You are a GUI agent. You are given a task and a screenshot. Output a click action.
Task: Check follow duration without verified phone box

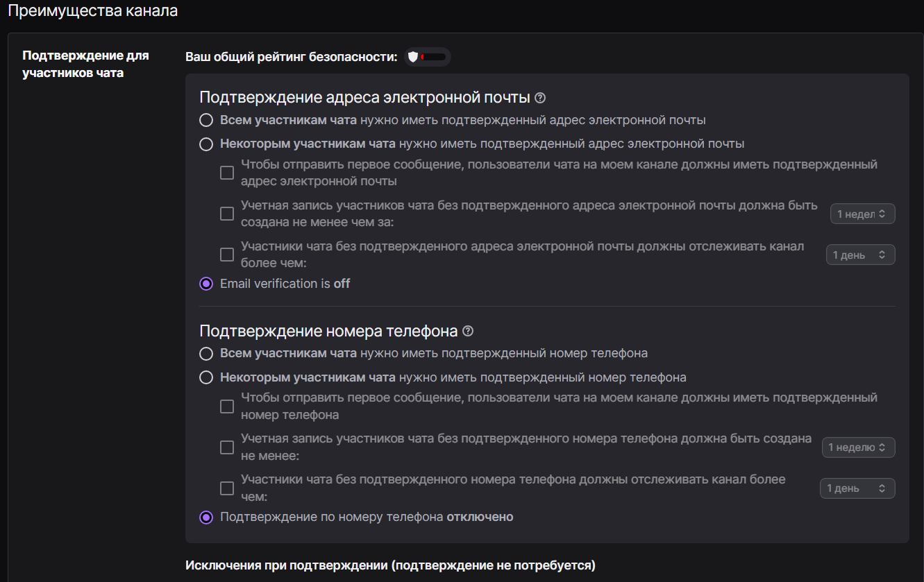click(227, 488)
